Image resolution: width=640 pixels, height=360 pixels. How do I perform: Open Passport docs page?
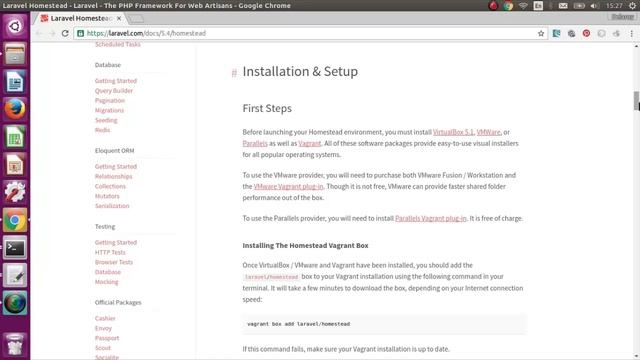pos(107,338)
